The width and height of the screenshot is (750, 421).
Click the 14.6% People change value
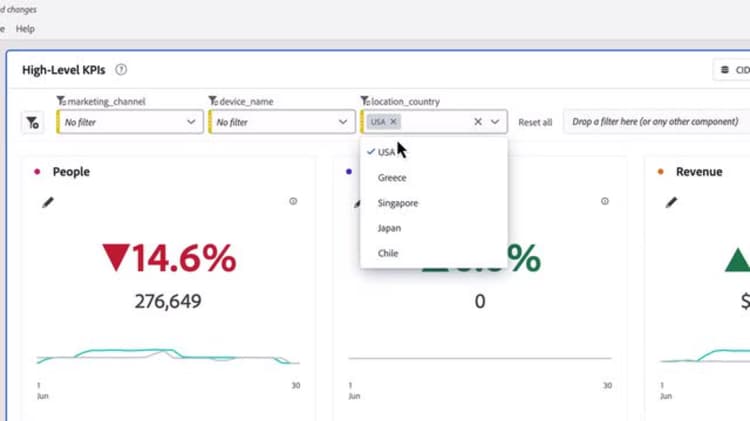click(x=169, y=258)
